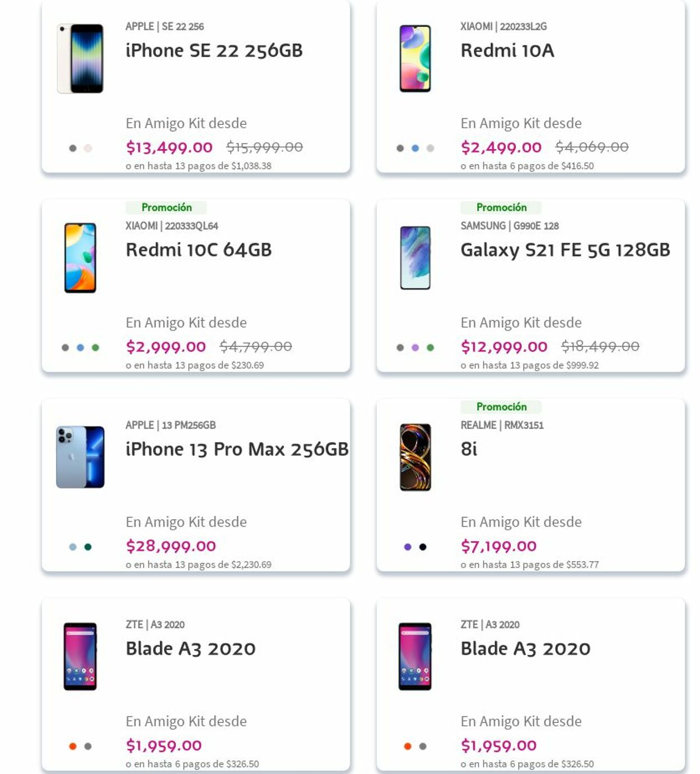Open the iPhone SE 22 256GB product image

(x=81, y=58)
